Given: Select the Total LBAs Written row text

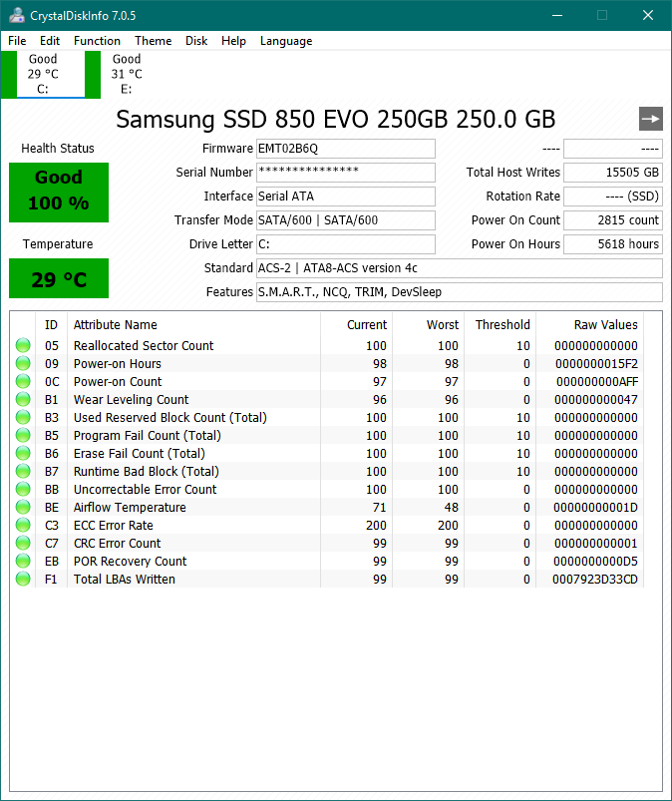Looking at the screenshot, I should [124, 580].
